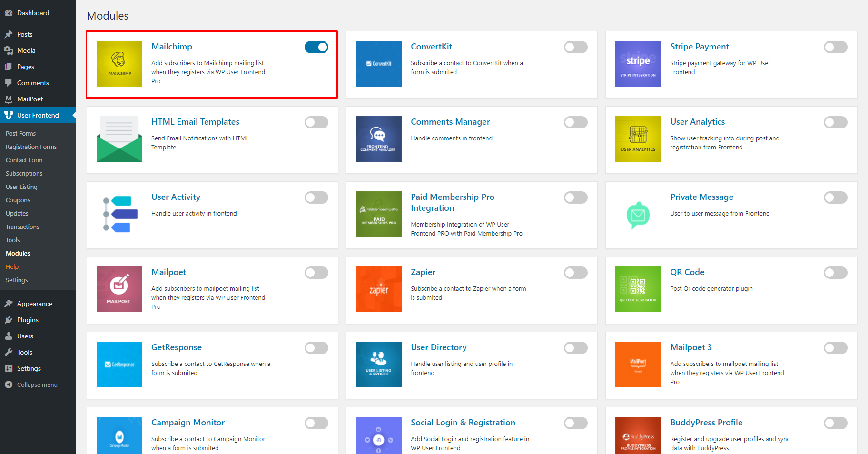The width and height of the screenshot is (868, 454).
Task: Click the Pages icon in the sidebar
Action: point(9,67)
